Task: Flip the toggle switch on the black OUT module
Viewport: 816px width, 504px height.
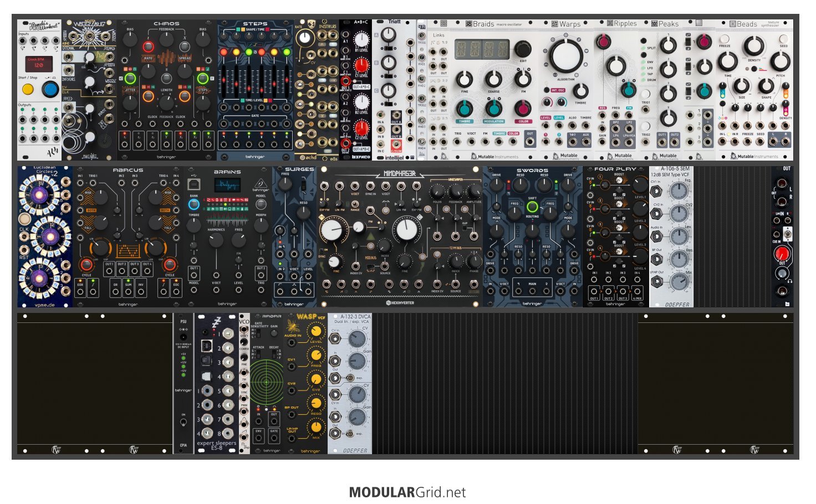Action: 788,234
